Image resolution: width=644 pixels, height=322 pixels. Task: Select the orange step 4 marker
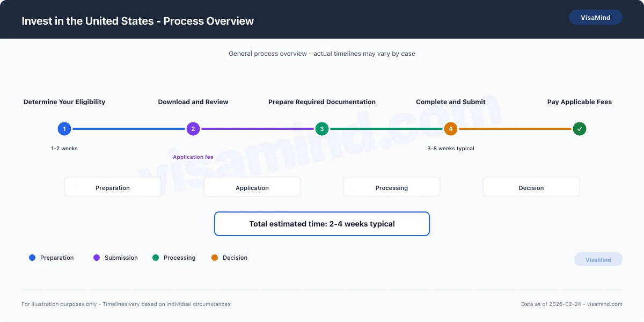click(451, 129)
